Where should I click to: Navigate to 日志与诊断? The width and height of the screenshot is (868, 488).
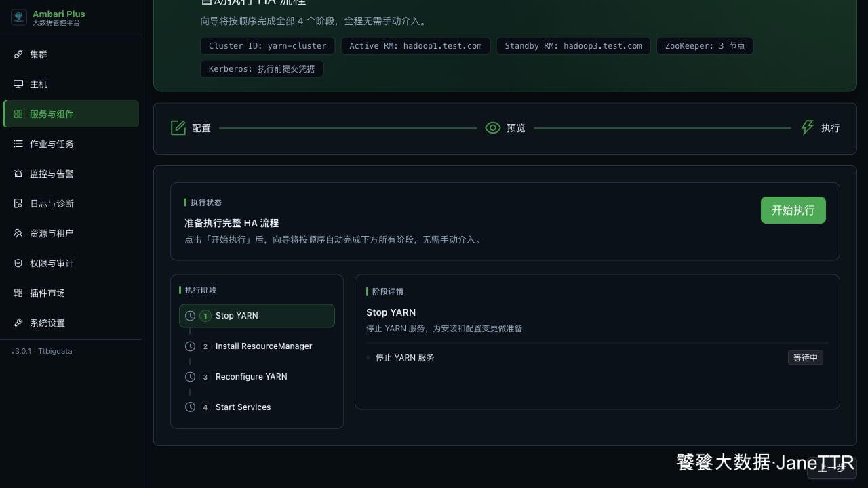click(71, 203)
